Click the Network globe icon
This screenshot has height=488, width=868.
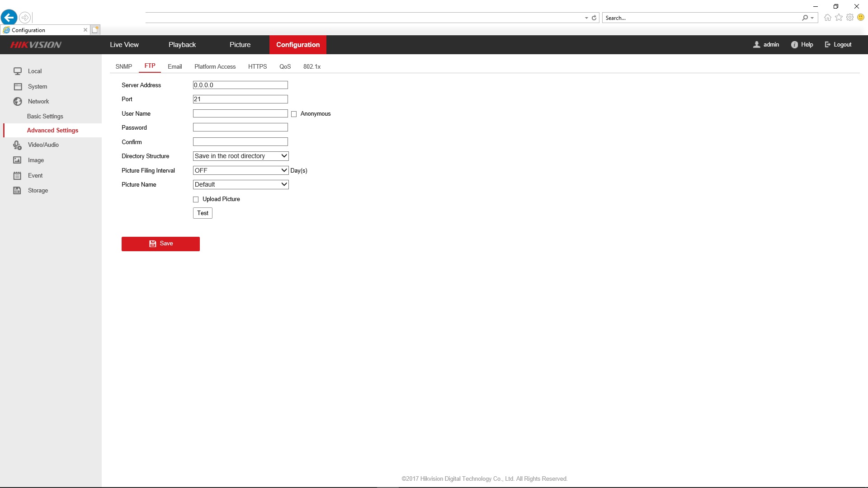tap(18, 102)
